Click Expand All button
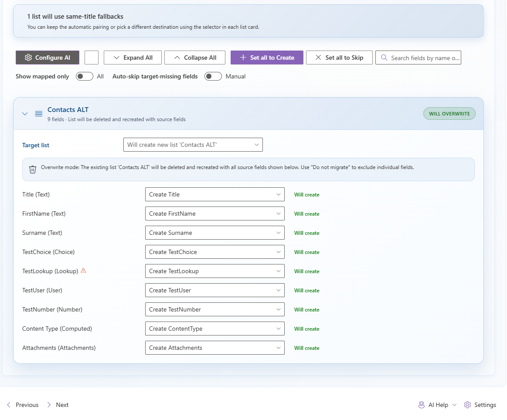The image size is (507, 420). click(x=133, y=58)
